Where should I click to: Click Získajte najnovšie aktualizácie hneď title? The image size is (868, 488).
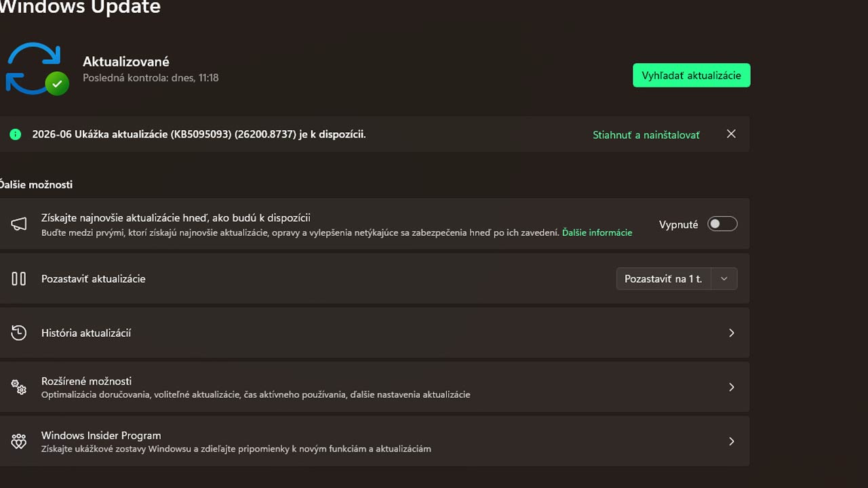[176, 218]
